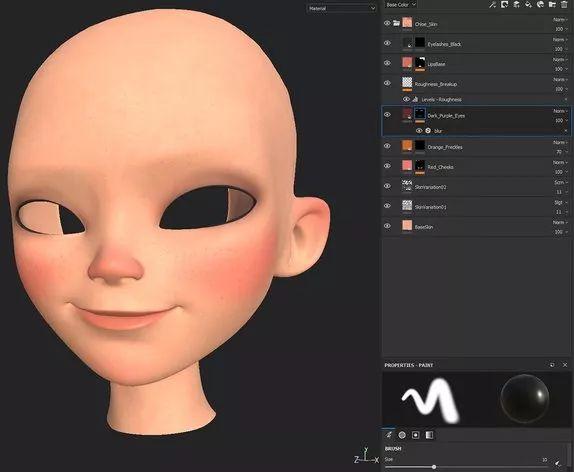Toggle visibility of SkinVariation02 layer
Screen dimensions: 574x472
point(387,186)
